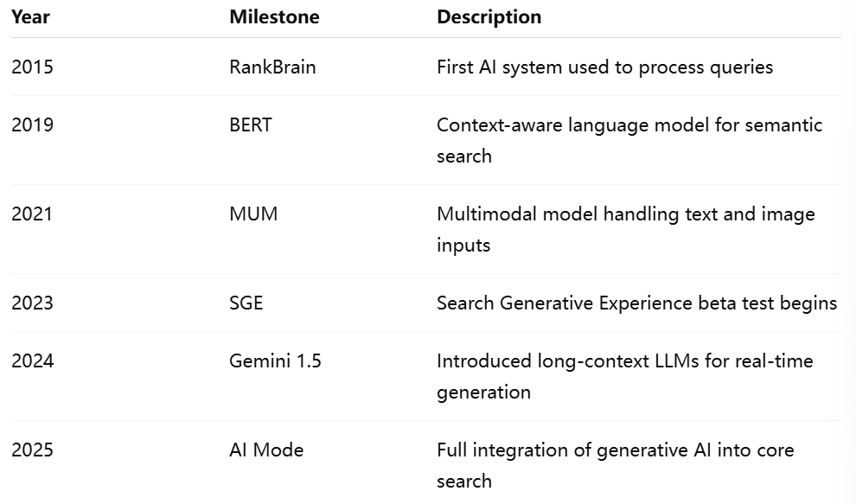
Task: Click the Year column header
Action: [30, 17]
